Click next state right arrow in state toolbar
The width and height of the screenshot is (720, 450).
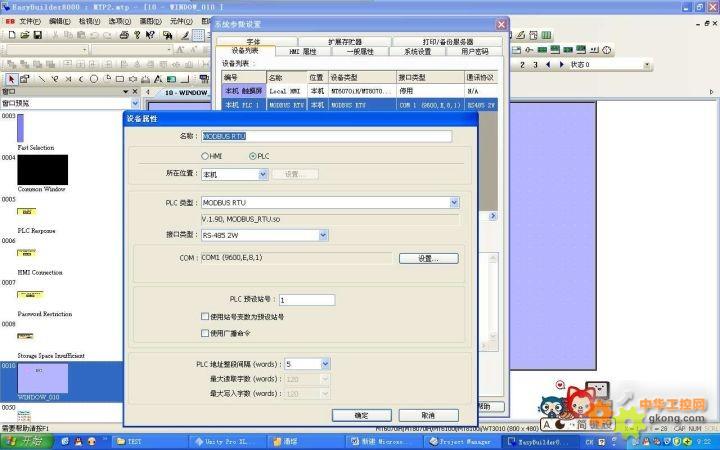[x=561, y=65]
